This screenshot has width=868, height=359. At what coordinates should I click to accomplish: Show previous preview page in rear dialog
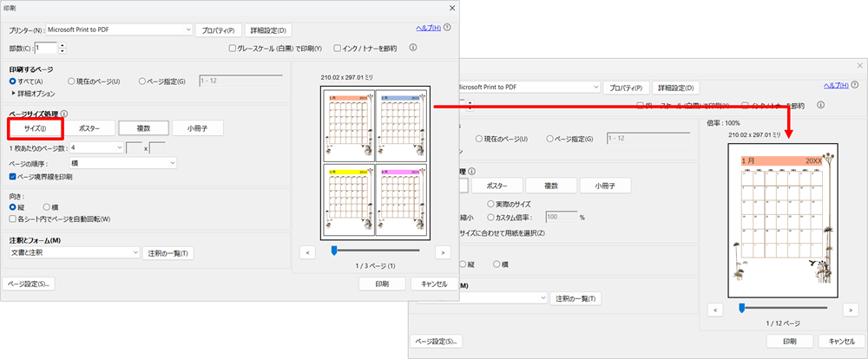click(715, 310)
